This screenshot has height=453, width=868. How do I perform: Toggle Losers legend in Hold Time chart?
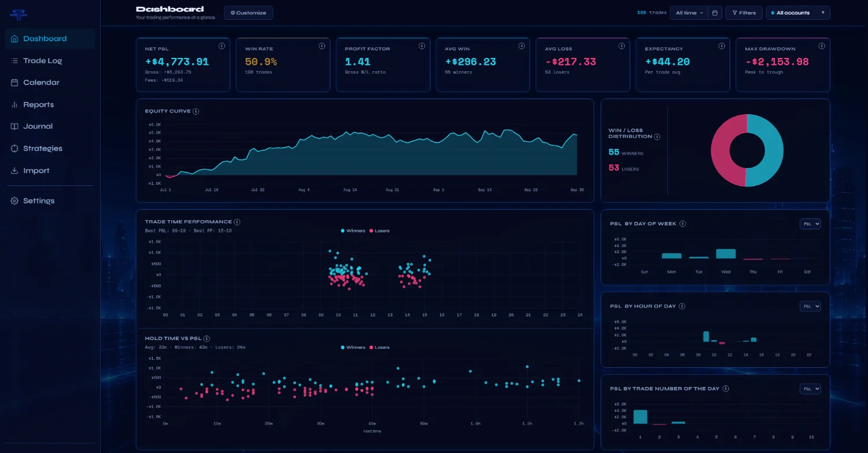point(379,348)
